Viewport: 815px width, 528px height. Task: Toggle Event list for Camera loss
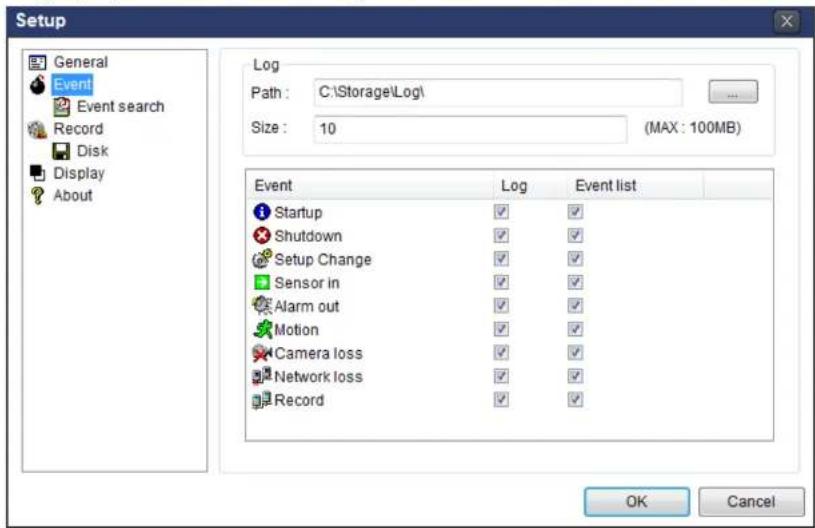point(575,353)
